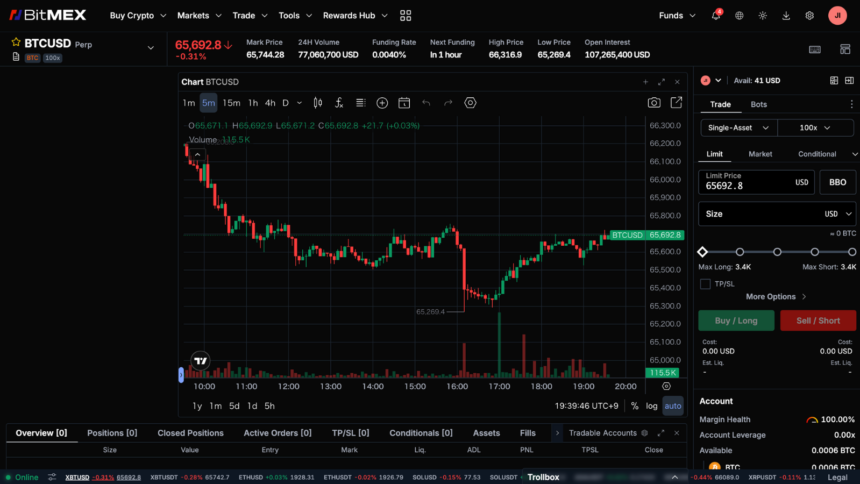This screenshot has height=484, width=860.
Task: Set order size slider to the 100% stop
Action: pos(852,252)
